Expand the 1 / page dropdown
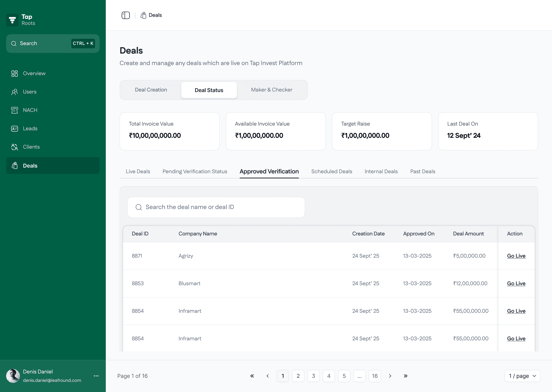Image resolution: width=552 pixels, height=392 pixels. [x=522, y=376]
